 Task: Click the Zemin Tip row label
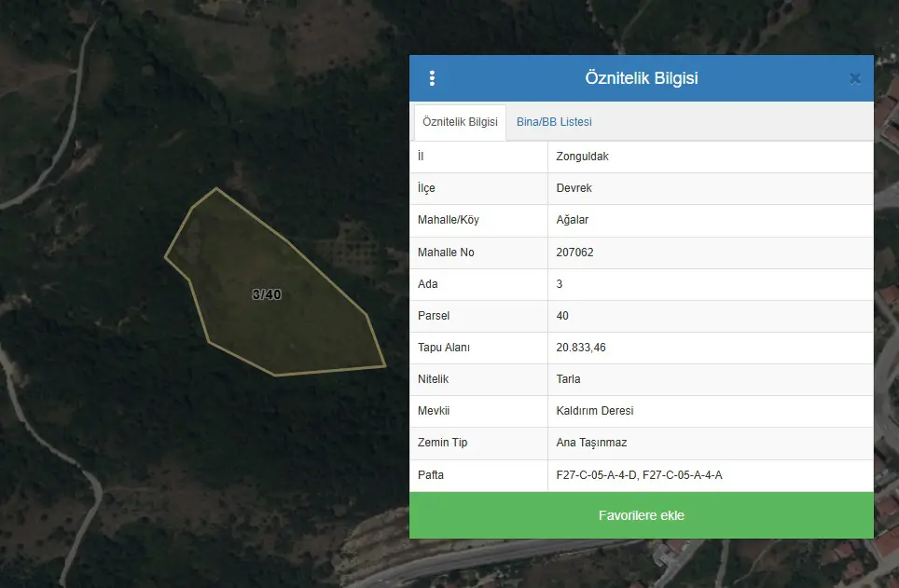(x=443, y=443)
